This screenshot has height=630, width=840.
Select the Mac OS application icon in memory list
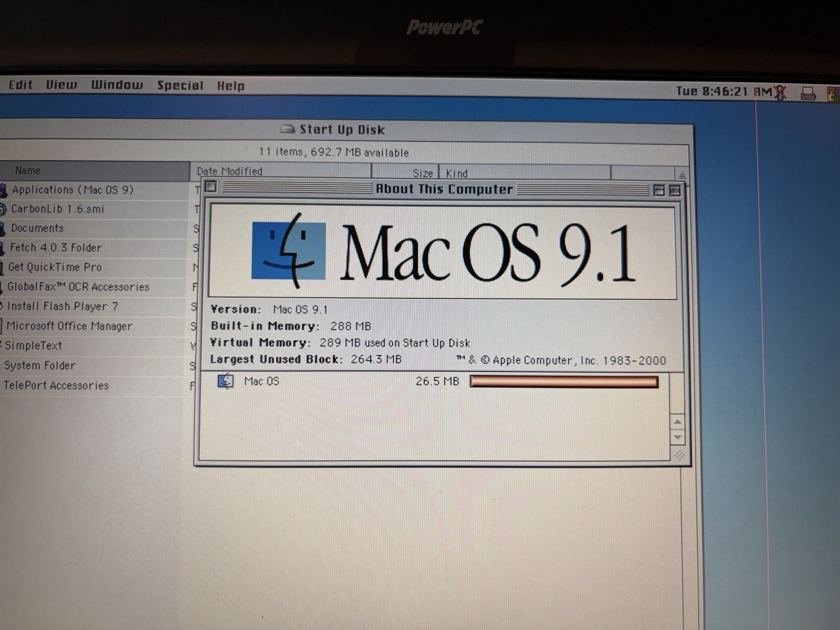(225, 381)
